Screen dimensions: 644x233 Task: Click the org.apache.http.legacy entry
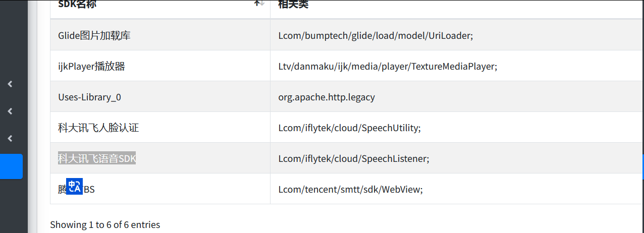(x=327, y=97)
